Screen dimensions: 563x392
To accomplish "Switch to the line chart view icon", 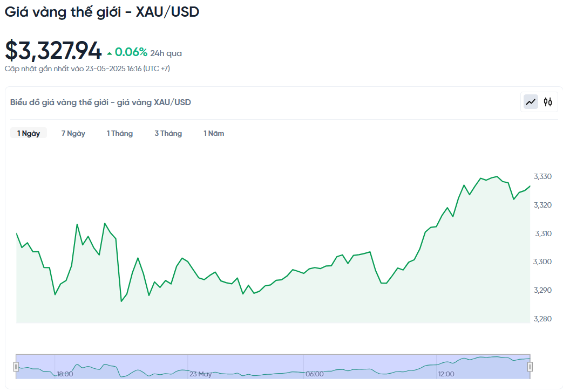I will click(x=531, y=101).
